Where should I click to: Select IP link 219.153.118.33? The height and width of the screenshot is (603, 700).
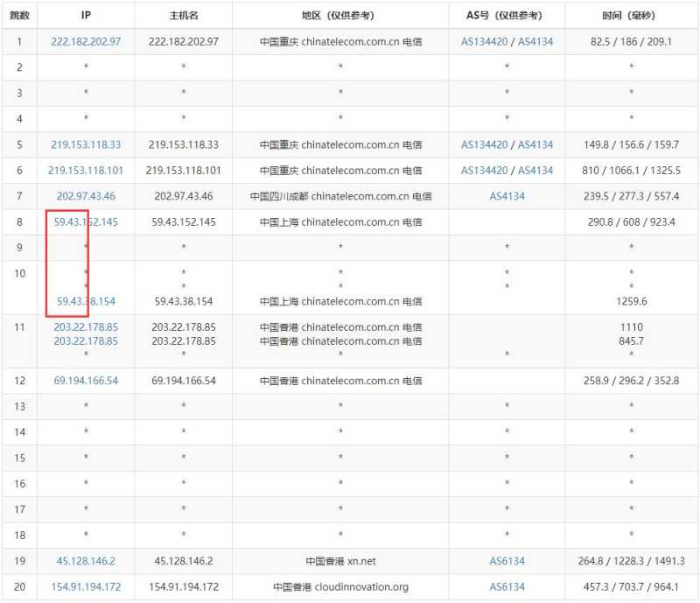tap(85, 144)
